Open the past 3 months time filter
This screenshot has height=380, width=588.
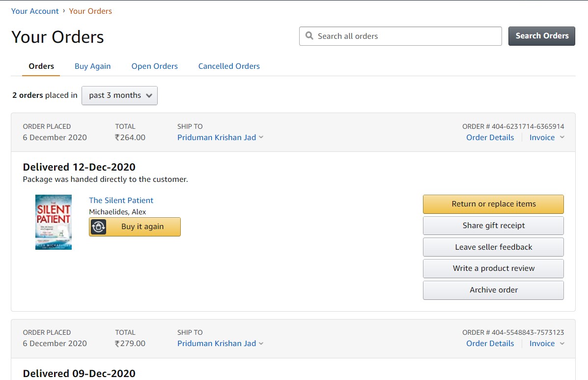click(x=119, y=95)
